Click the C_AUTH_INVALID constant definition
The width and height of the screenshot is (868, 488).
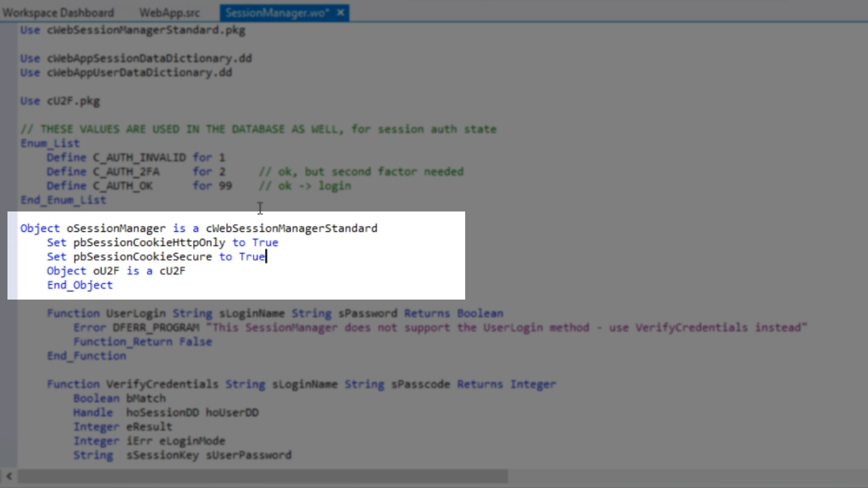(x=139, y=157)
